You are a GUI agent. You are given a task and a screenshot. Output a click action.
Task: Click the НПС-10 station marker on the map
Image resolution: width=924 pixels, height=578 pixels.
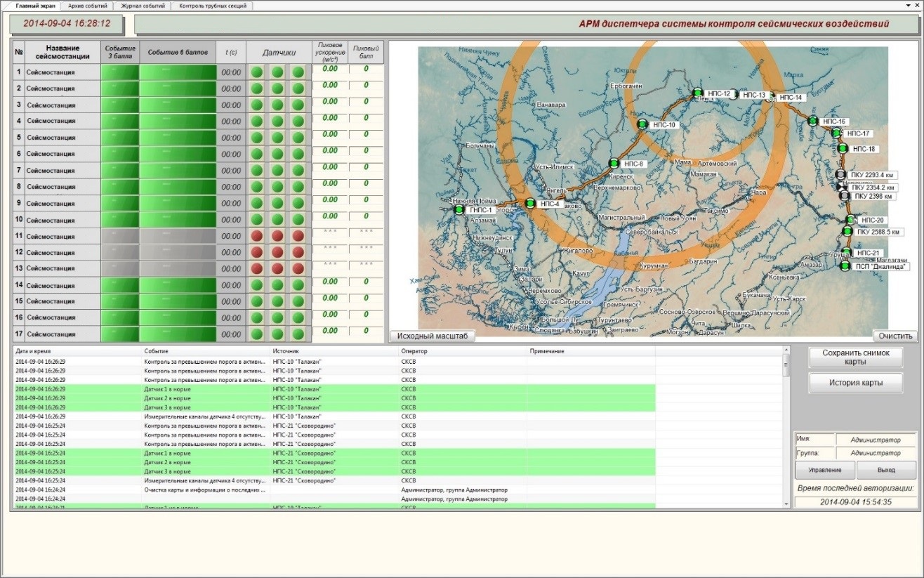coord(642,124)
